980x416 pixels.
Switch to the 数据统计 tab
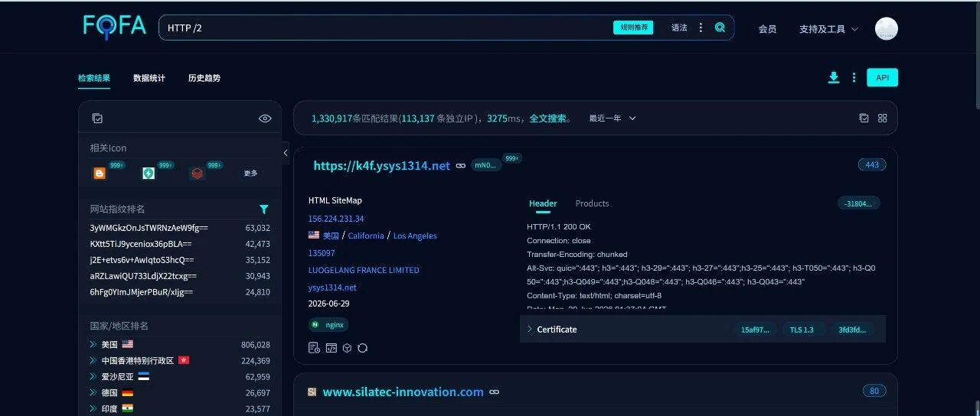[x=149, y=78]
